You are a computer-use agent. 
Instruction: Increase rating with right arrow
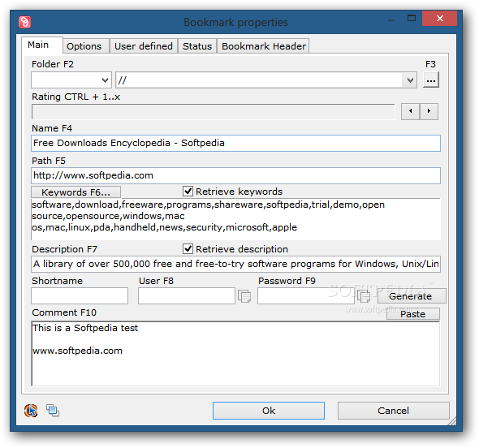[x=429, y=111]
